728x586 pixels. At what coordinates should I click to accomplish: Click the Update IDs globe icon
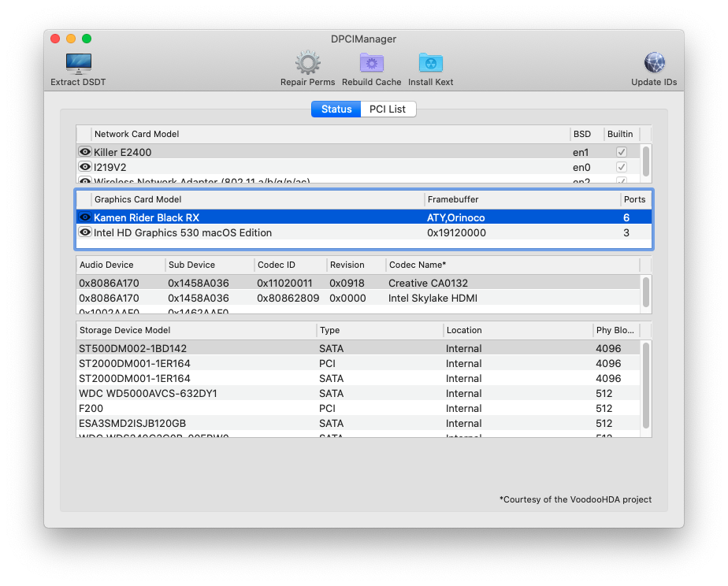654,63
